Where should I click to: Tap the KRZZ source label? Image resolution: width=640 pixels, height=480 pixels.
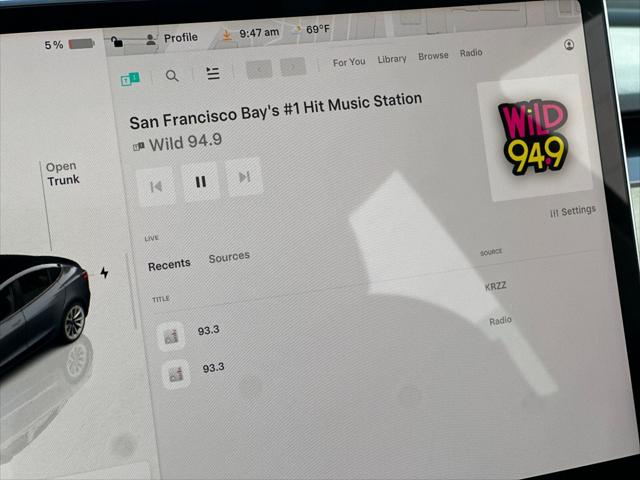pos(496,286)
